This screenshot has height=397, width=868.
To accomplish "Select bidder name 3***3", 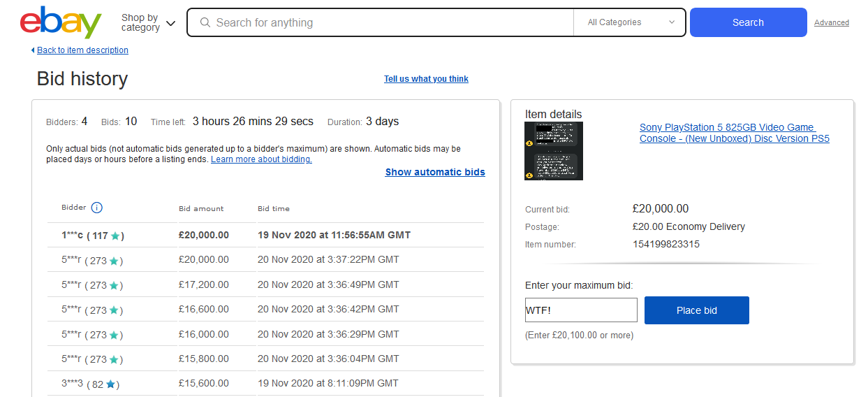I will pyautogui.click(x=72, y=384).
